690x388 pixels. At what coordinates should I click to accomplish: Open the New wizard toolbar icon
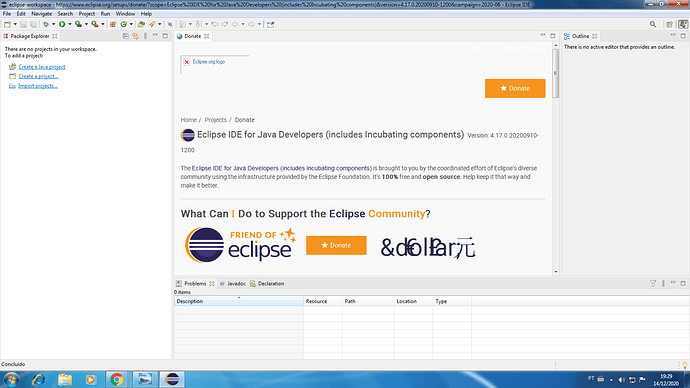tap(7, 24)
